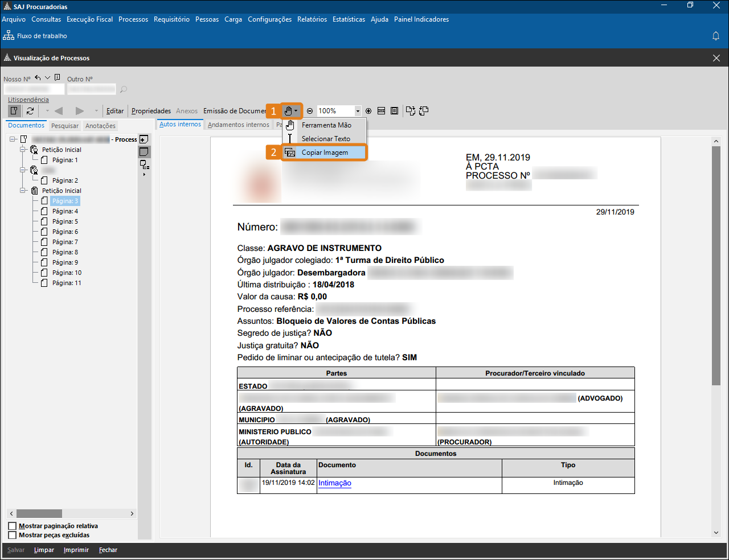
Task: Collapse the first Petição Inicial tree node
Action: [x=23, y=150]
